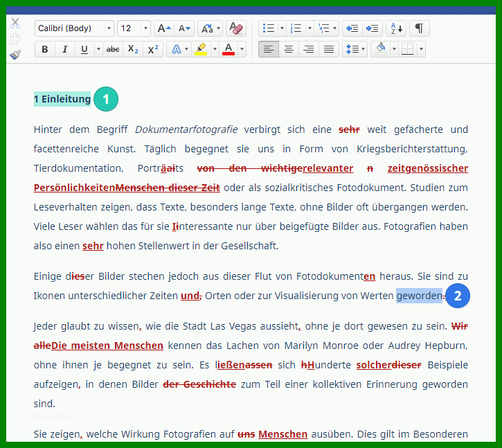This screenshot has height=448, width=502.
Task: Clear all formatting with eraser icon
Action: [x=236, y=28]
